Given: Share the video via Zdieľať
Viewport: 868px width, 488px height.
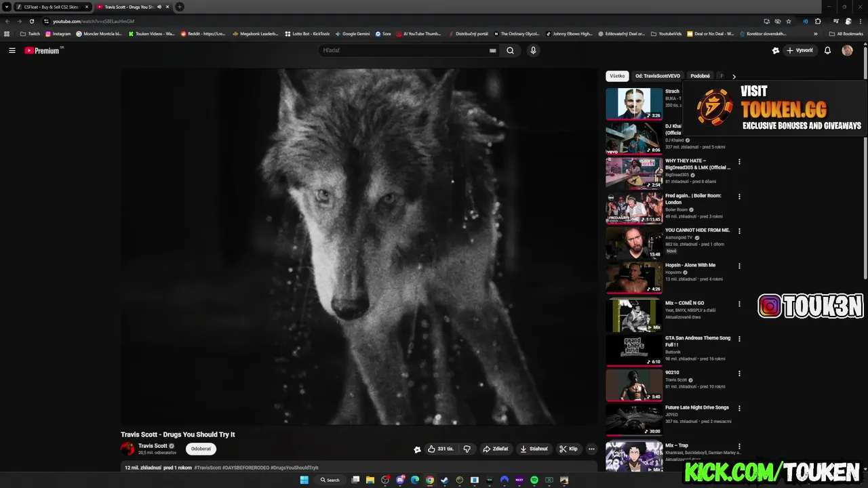Looking at the screenshot, I should click(x=496, y=449).
